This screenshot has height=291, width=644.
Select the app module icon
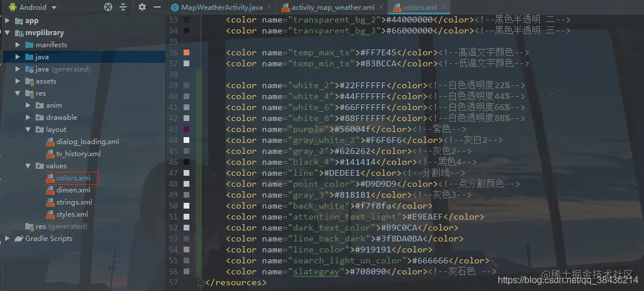click(19, 21)
